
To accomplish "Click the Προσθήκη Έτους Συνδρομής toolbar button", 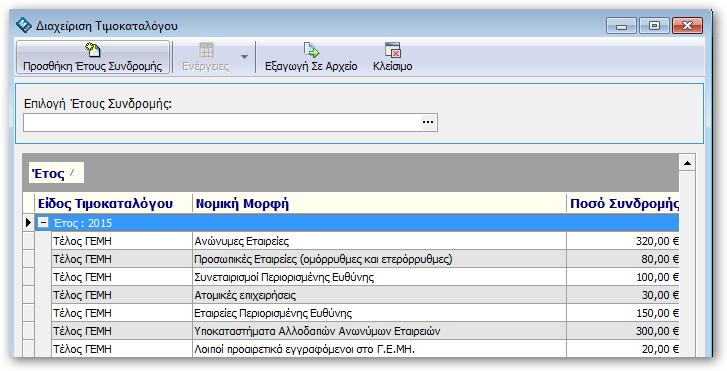I will coord(93,57).
